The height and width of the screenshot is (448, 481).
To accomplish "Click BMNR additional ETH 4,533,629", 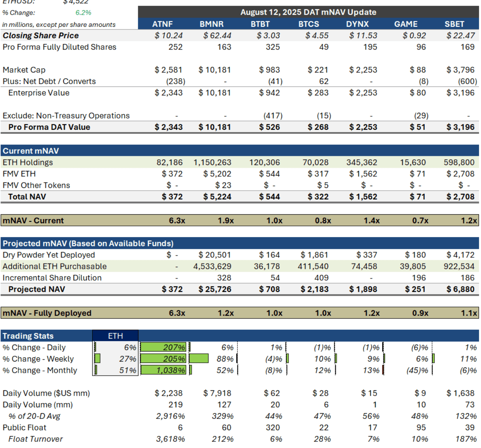I will coord(212,266).
